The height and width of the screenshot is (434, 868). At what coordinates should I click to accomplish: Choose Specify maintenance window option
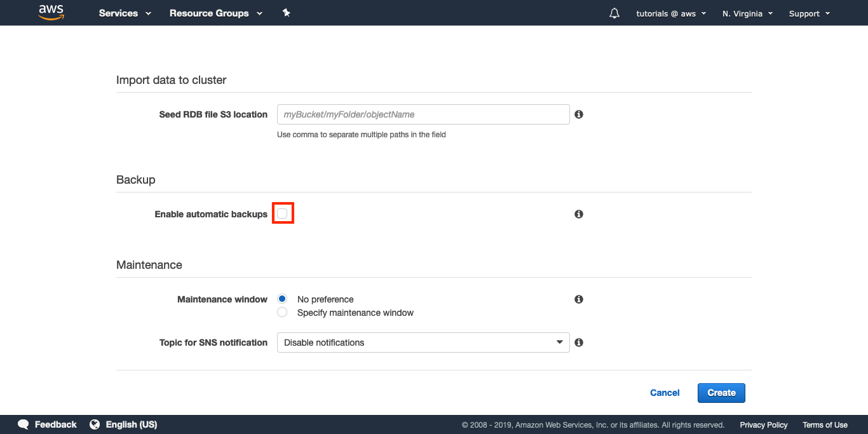[x=282, y=313]
